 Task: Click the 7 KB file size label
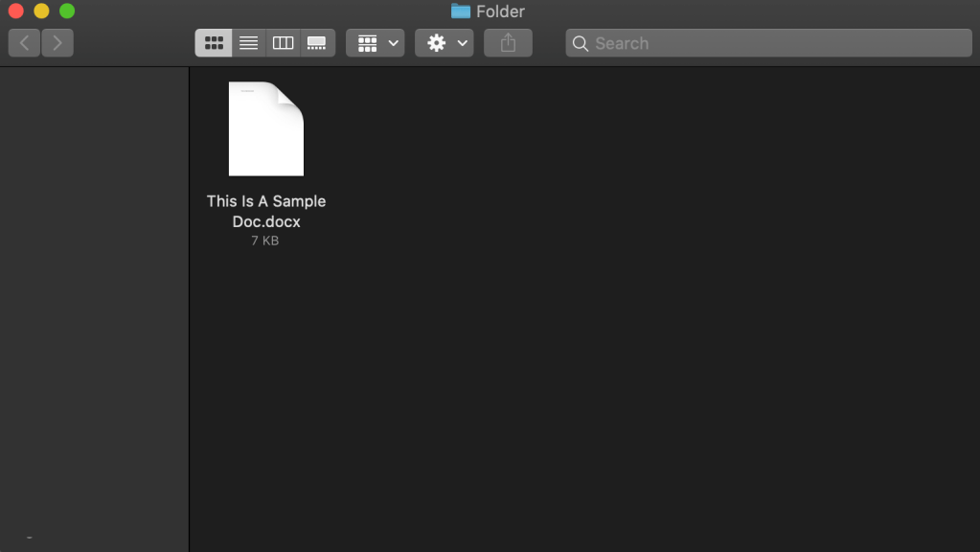point(265,241)
